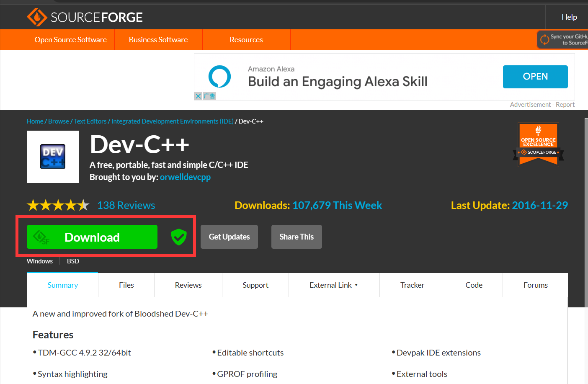The width and height of the screenshot is (588, 384).
Task: Expand the External Link dropdown
Action: (x=333, y=285)
